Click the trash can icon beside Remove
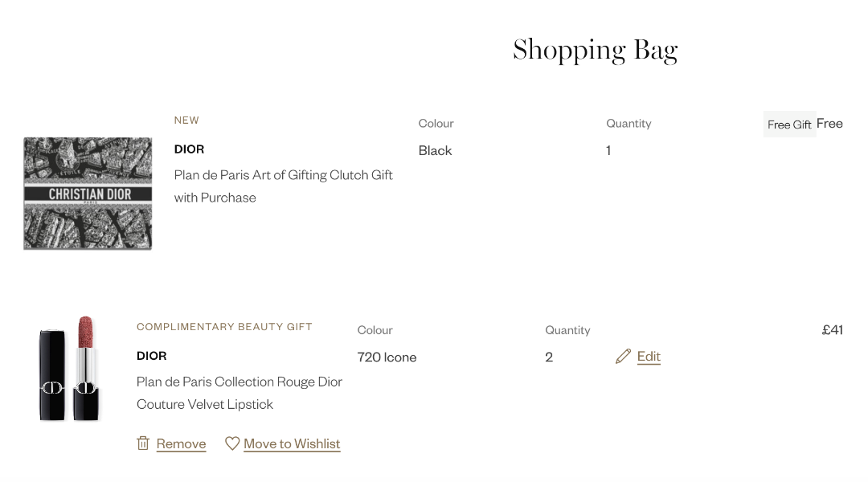868x482 pixels. 143,443
